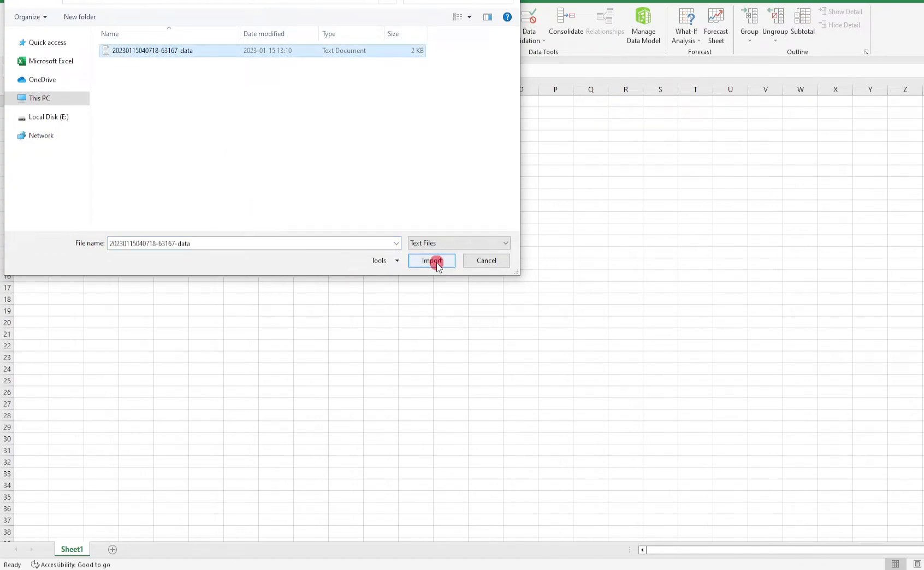Select the Sheet1 tab
Screen dimensions: 924x570
(x=71, y=549)
